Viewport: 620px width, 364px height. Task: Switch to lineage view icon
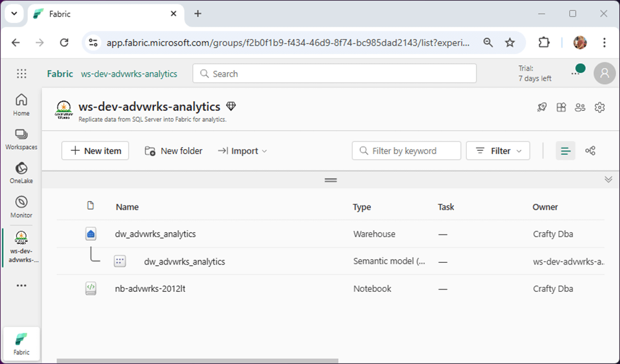click(590, 151)
